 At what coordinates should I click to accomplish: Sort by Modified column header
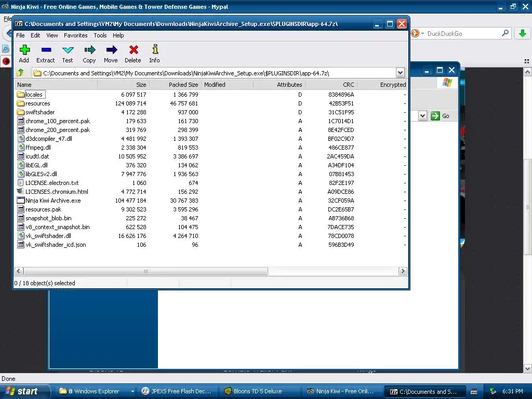point(228,85)
